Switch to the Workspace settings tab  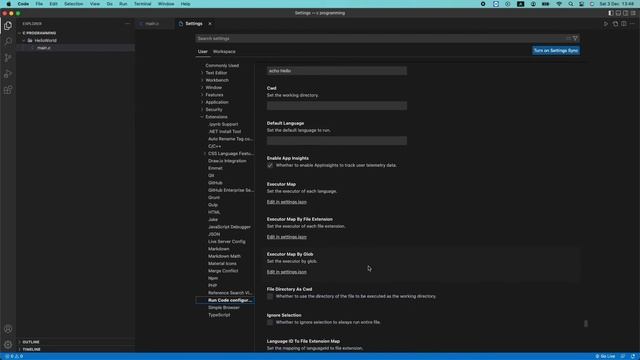[x=224, y=52]
